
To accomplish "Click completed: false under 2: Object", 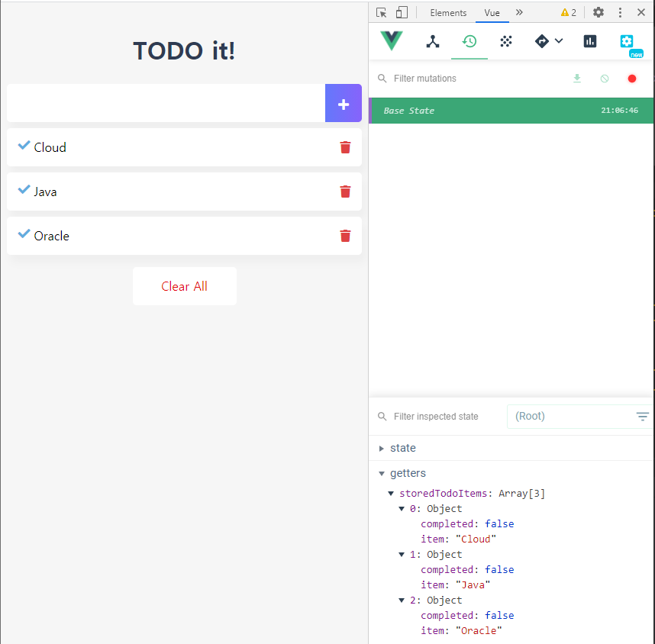I will point(467,615).
